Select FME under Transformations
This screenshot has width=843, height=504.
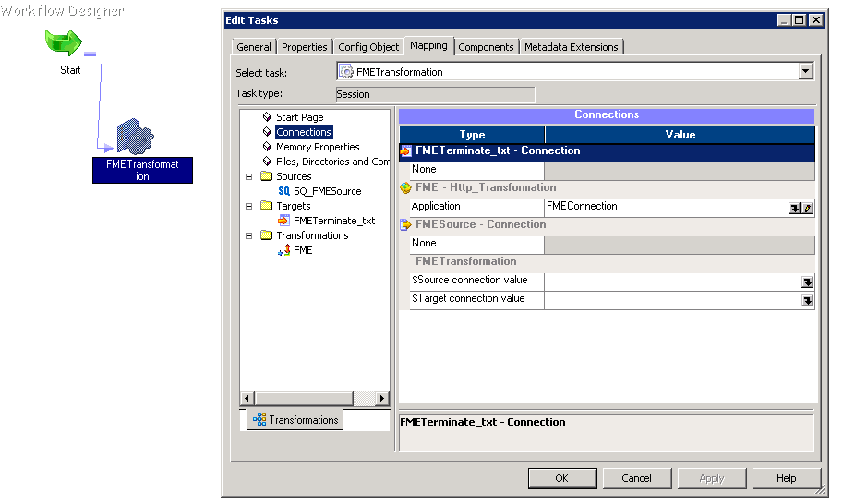(x=303, y=250)
